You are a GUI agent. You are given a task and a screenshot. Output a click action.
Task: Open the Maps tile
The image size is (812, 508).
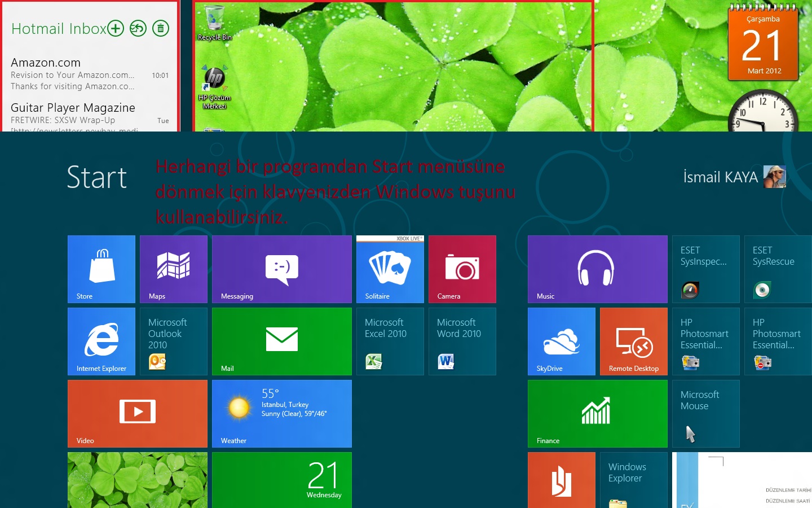[x=174, y=269]
